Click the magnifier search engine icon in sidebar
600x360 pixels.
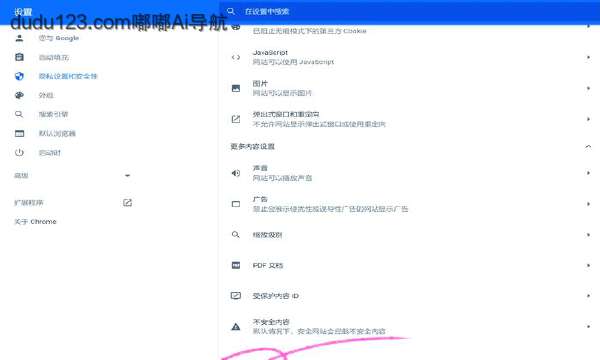click(x=19, y=114)
